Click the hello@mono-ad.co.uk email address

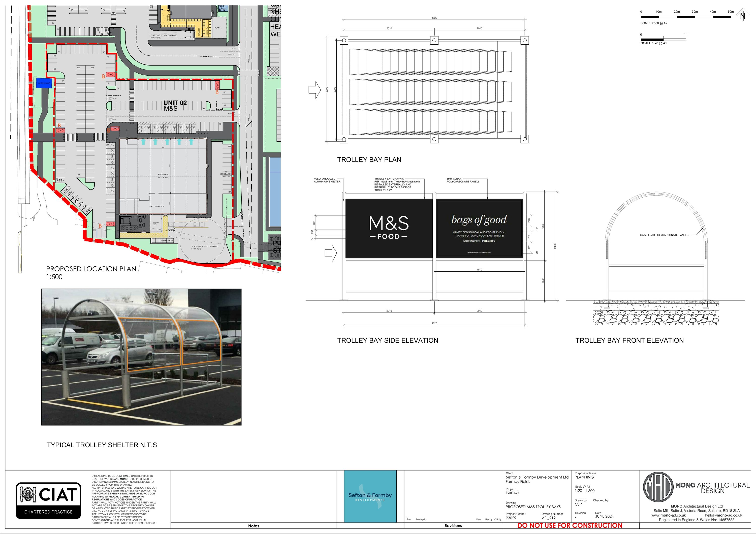pos(723,515)
